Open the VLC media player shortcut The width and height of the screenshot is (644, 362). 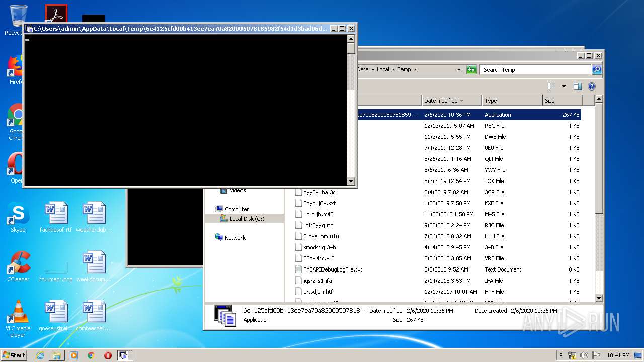coord(18,319)
